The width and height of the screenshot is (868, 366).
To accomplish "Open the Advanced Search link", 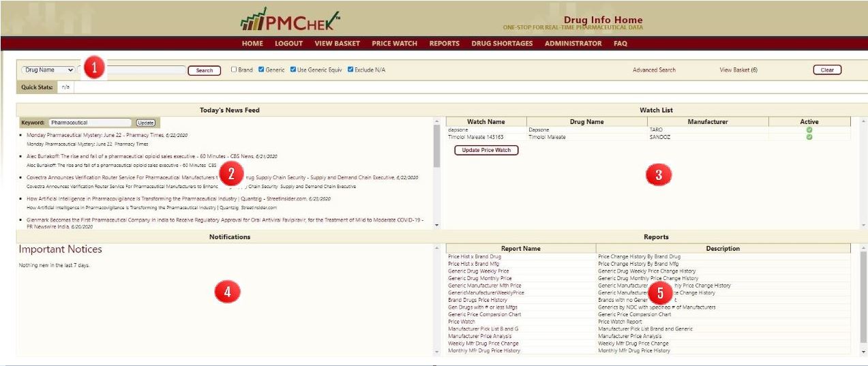I will click(x=654, y=70).
